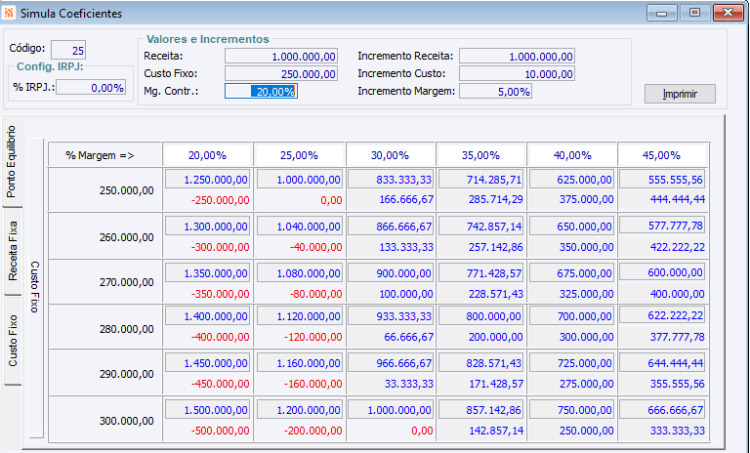
Task: Click the cell showing 1.160.000,00
Action: pyautogui.click(x=300, y=364)
